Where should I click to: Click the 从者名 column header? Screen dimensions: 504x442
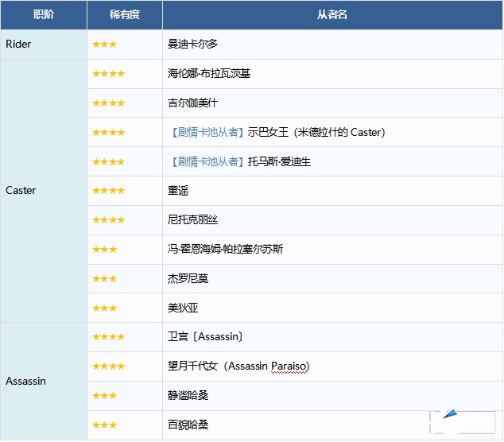point(332,15)
